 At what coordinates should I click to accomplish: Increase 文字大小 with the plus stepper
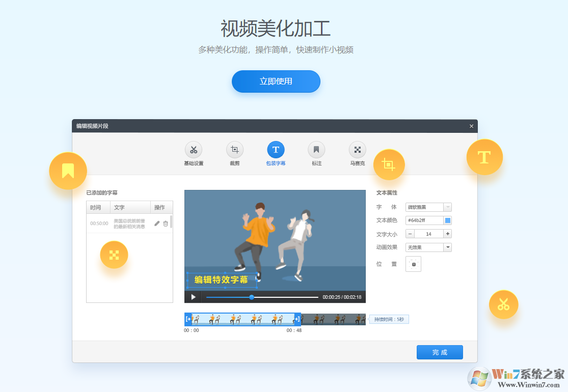tap(447, 234)
